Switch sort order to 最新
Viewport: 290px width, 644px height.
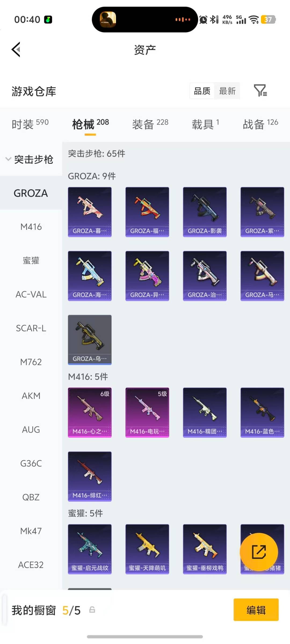tap(227, 91)
